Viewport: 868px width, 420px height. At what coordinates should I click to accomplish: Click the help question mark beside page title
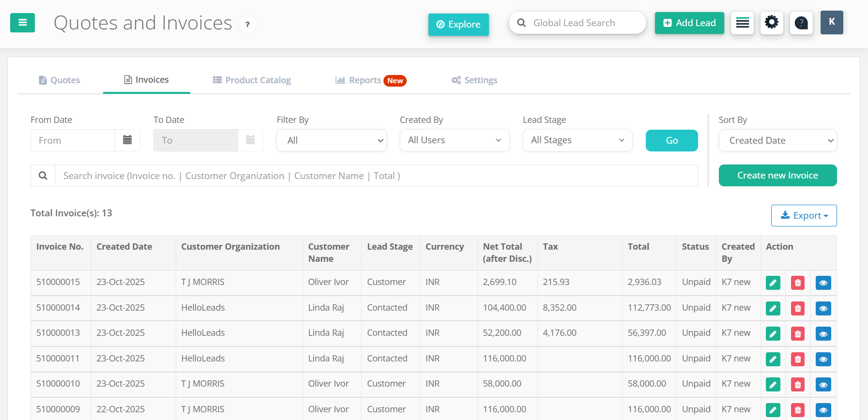247,24
